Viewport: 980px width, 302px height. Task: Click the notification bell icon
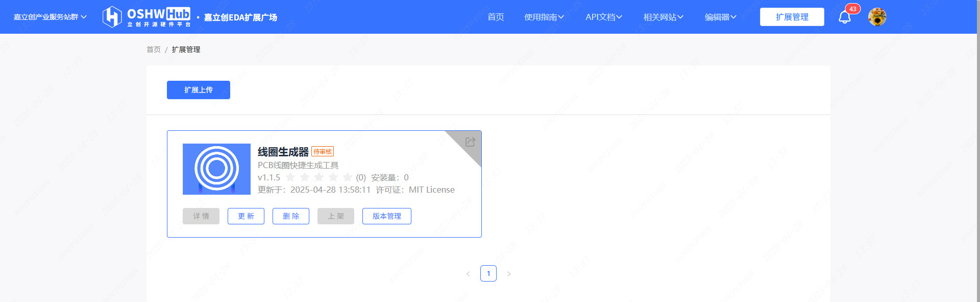pyautogui.click(x=844, y=17)
